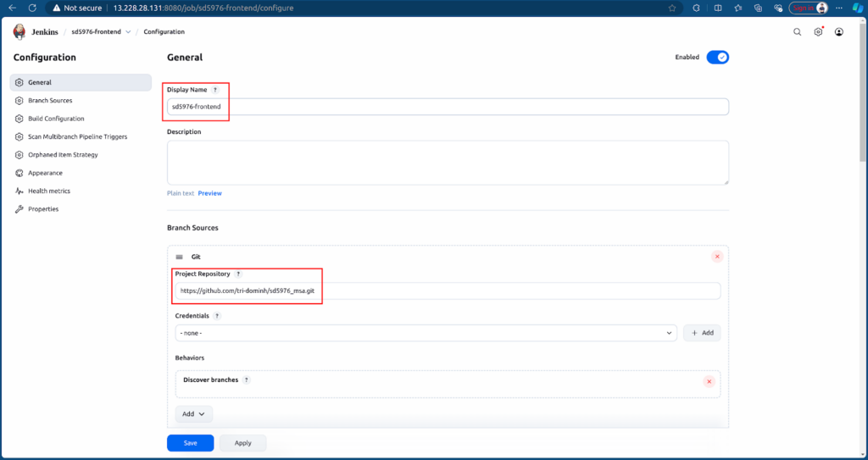Click the help icon beside Credentials

click(217, 316)
